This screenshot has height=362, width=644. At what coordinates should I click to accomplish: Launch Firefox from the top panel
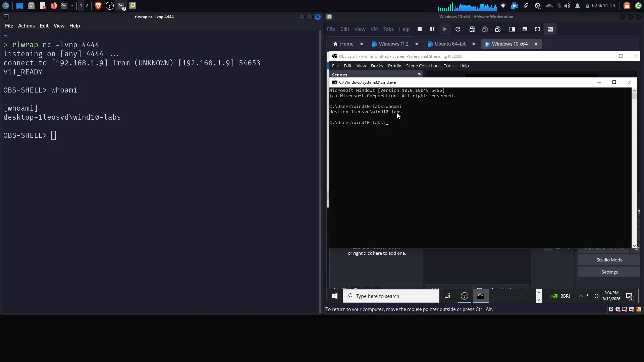(x=54, y=6)
